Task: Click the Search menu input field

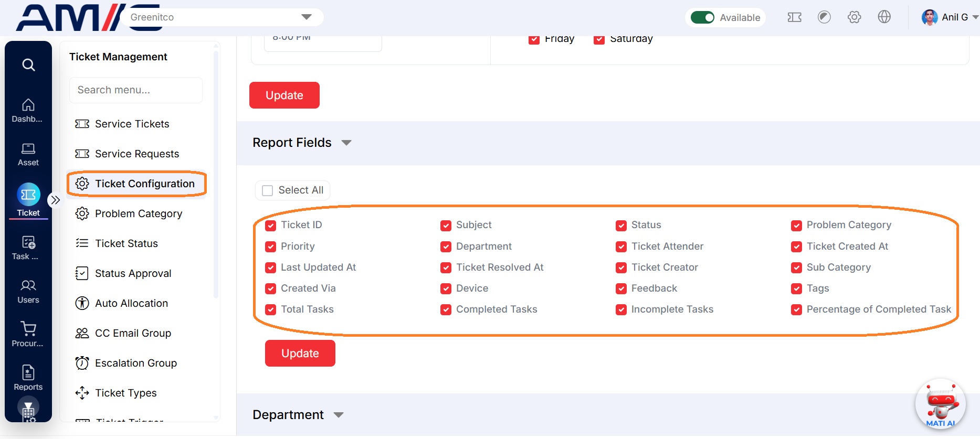Action: (136, 90)
